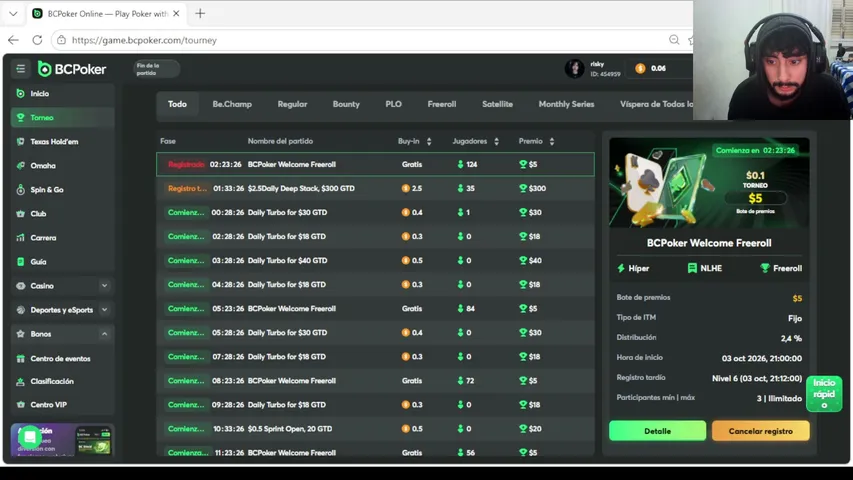
Task: Select Daily Turbo for $40 GTD
Action: pyautogui.click(x=375, y=261)
